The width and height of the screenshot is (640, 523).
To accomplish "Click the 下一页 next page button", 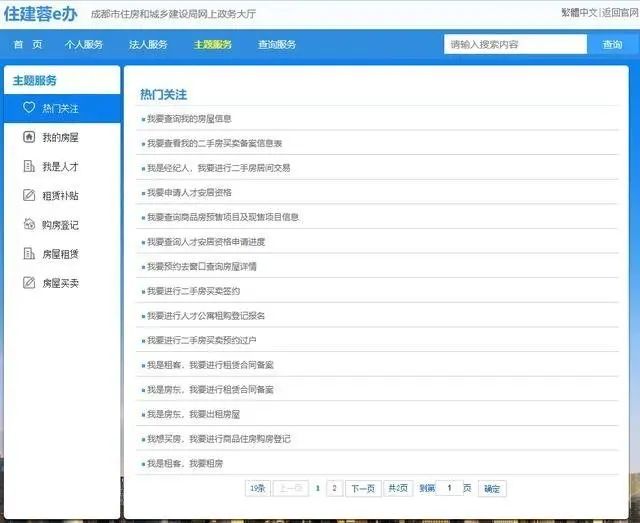I will click(x=363, y=488).
